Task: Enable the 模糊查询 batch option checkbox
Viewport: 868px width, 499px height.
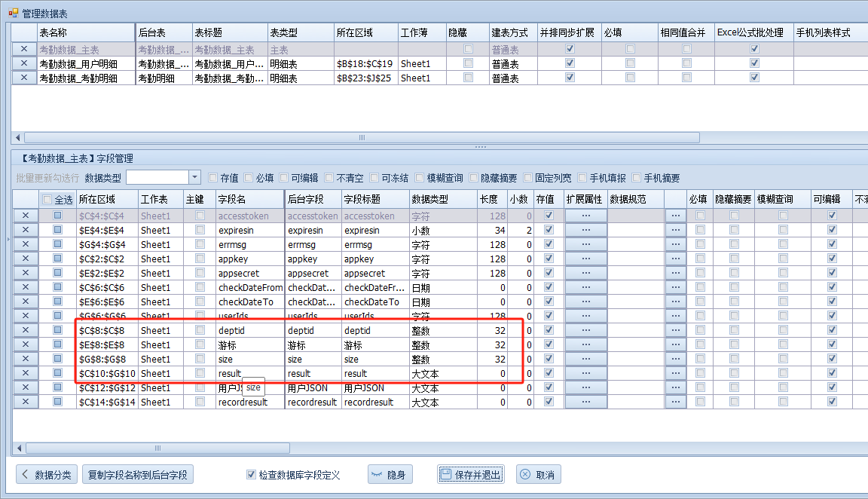Action: (420, 178)
